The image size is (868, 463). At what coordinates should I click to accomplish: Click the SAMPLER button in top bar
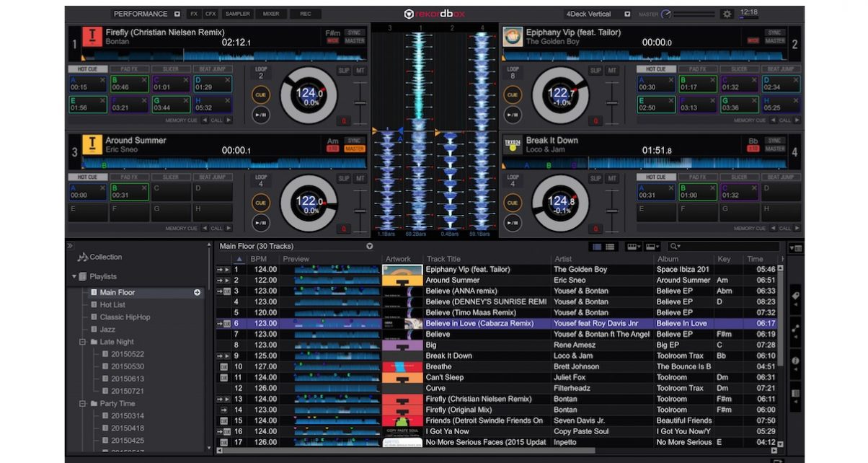point(236,14)
